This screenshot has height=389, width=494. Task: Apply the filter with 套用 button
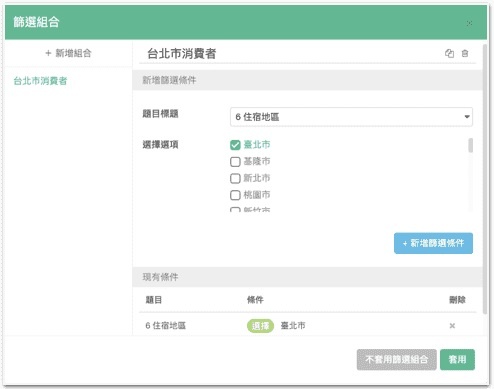point(457,359)
